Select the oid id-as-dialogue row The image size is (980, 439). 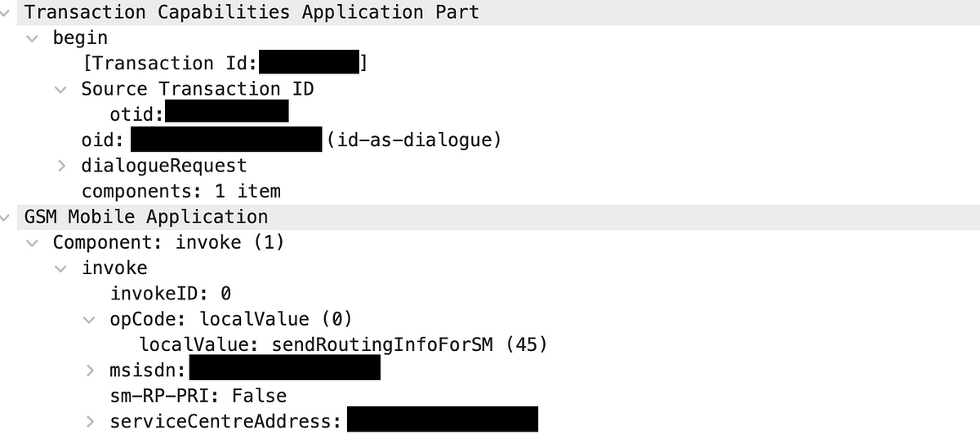tap(291, 140)
